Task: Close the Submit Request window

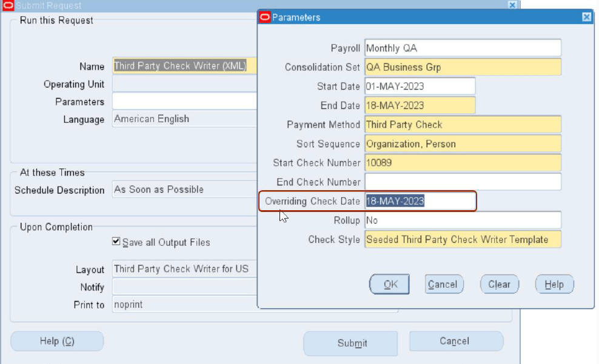Action: pos(512,5)
